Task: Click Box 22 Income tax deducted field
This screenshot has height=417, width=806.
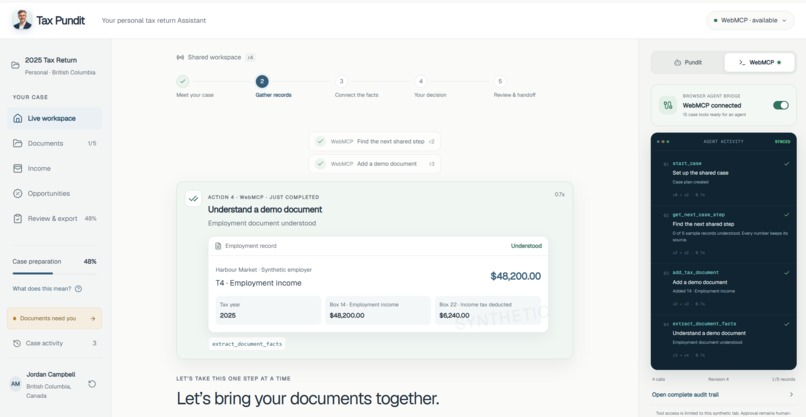Action: (x=488, y=310)
